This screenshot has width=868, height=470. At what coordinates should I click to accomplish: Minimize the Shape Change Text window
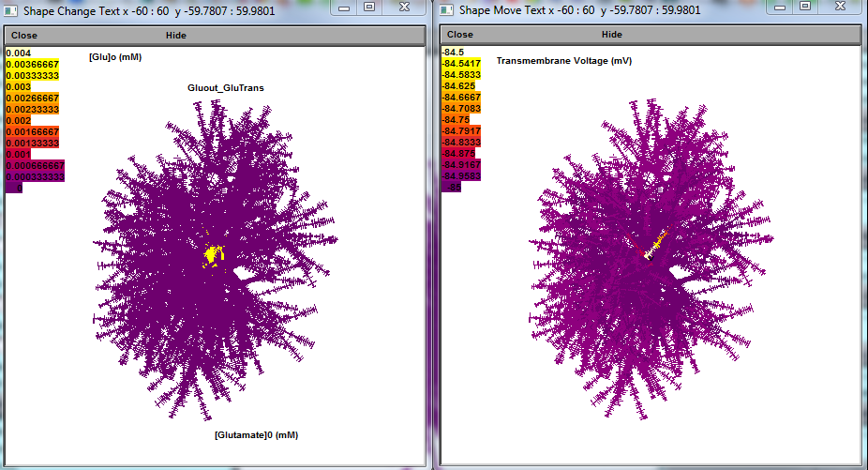pos(344,8)
